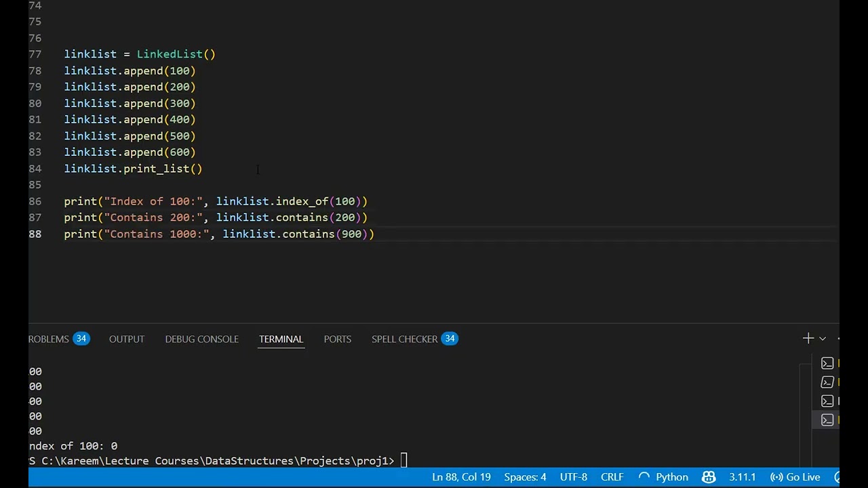Place cursor on LinkedList() constructor call
The height and width of the screenshot is (488, 868).
(176, 54)
